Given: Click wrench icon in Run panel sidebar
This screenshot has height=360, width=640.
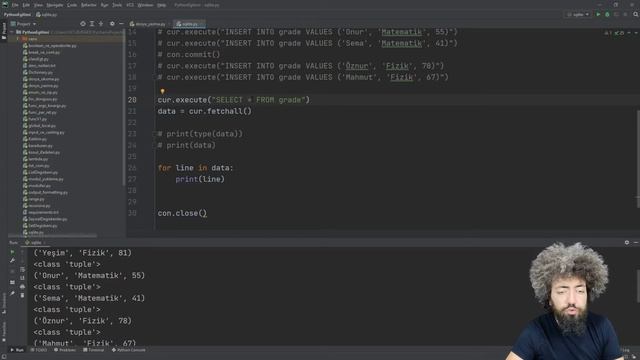Looking at the screenshot, I should [x=12, y=260].
